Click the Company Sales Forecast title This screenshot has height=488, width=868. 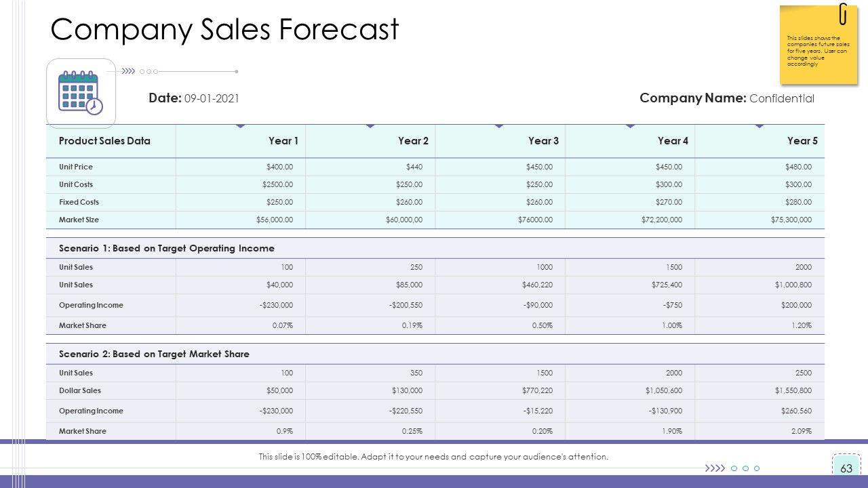(224, 30)
